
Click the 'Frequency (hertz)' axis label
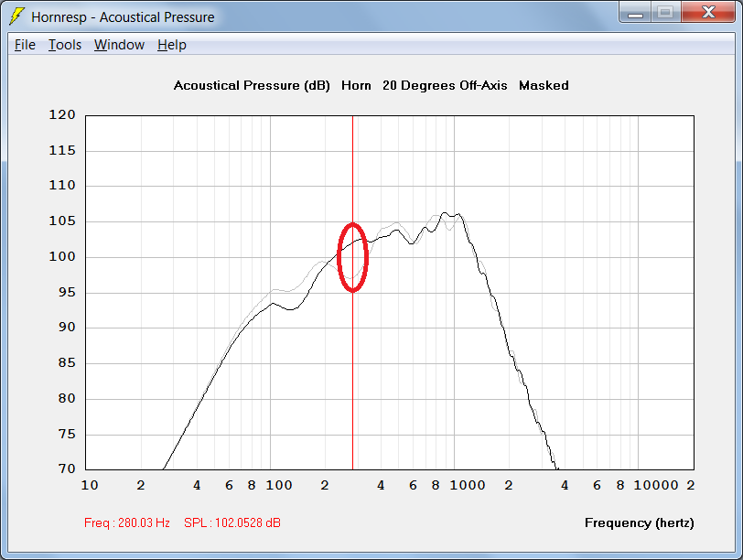coord(640,523)
